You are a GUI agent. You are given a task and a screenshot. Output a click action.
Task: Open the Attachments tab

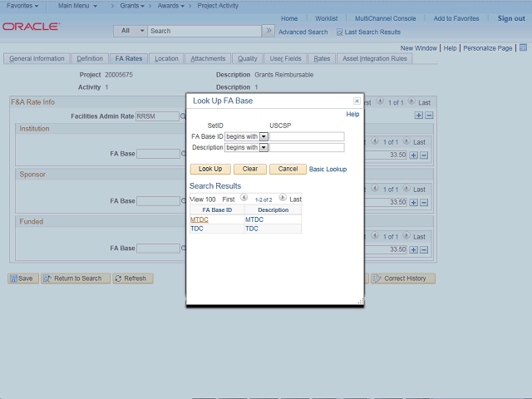[208, 59]
